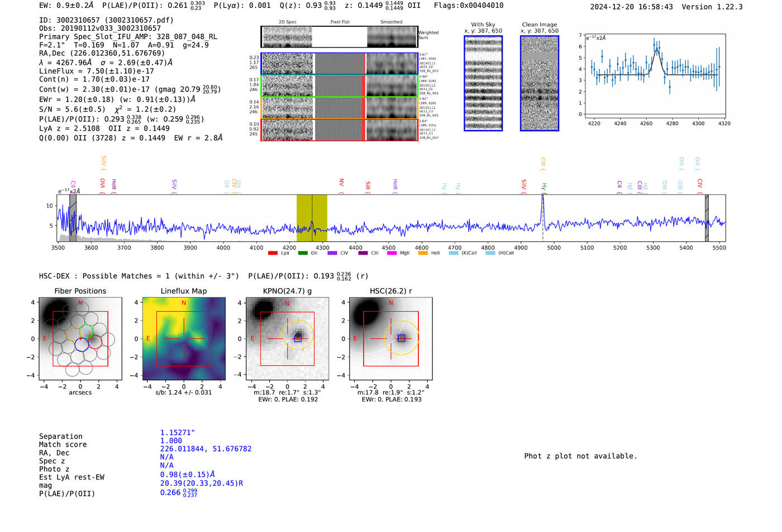Open the Lineflux Map panel
Screen dimensions: 782x532
[x=184, y=338]
